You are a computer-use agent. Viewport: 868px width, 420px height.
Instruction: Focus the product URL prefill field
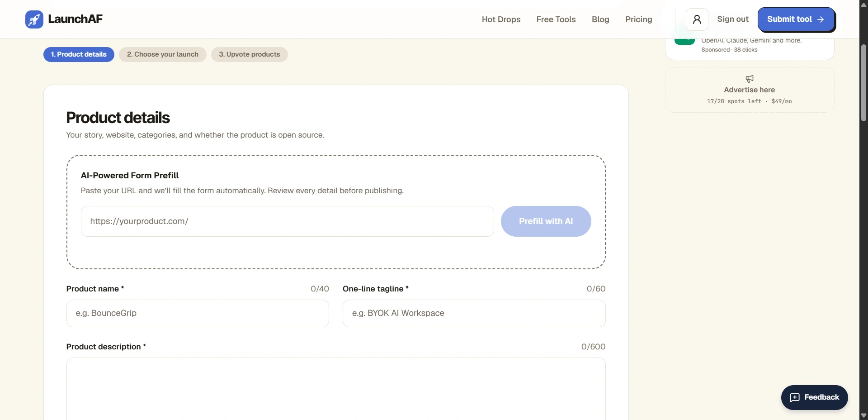(x=288, y=221)
